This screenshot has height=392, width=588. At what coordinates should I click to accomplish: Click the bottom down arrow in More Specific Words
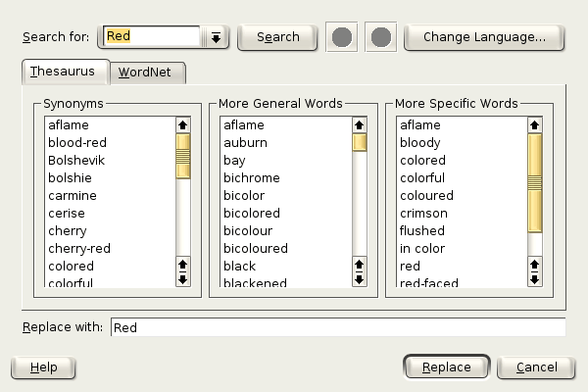[534, 280]
